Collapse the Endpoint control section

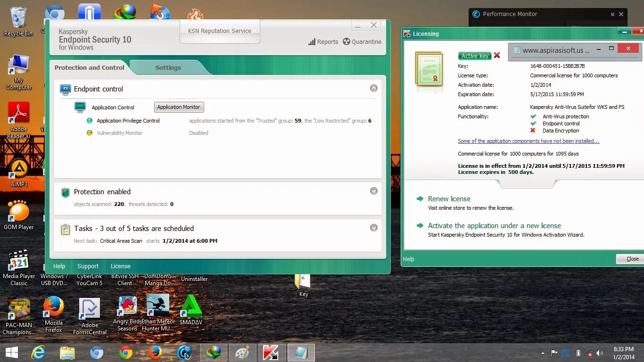(x=373, y=88)
